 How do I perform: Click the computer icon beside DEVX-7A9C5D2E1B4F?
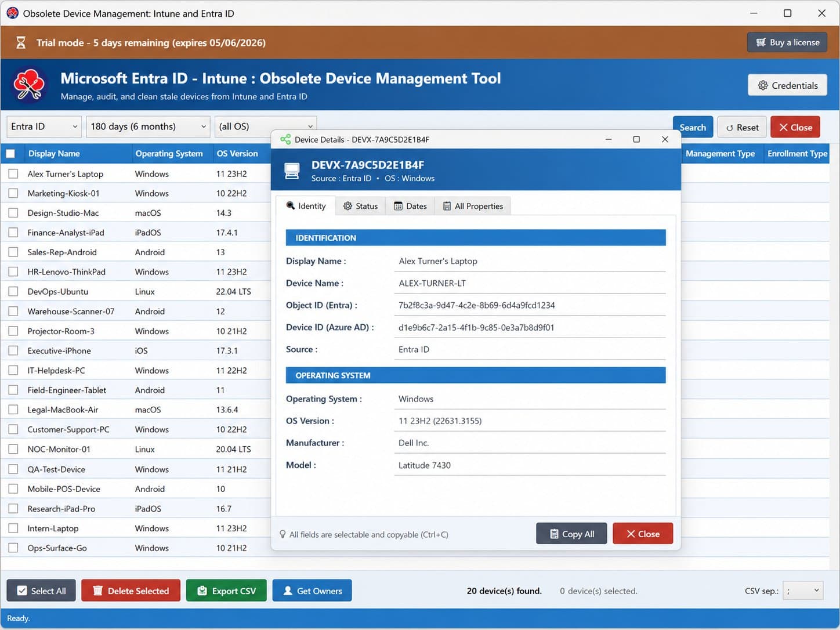pyautogui.click(x=292, y=171)
